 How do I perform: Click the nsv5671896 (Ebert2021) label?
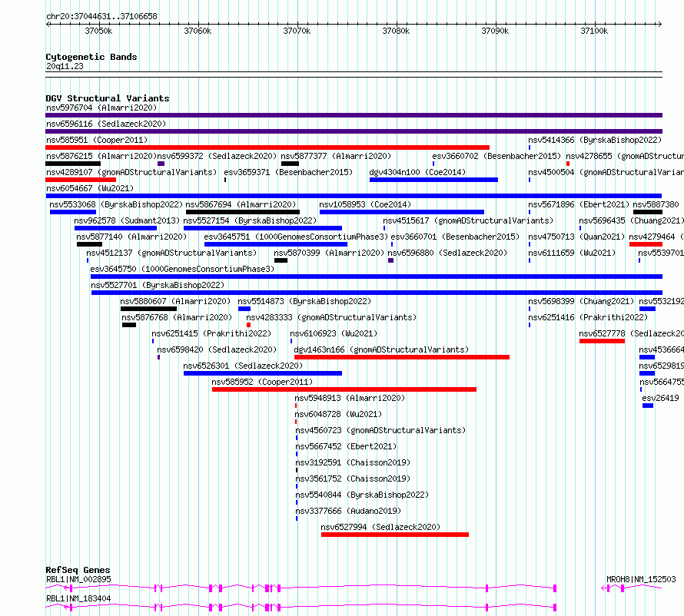579,204
